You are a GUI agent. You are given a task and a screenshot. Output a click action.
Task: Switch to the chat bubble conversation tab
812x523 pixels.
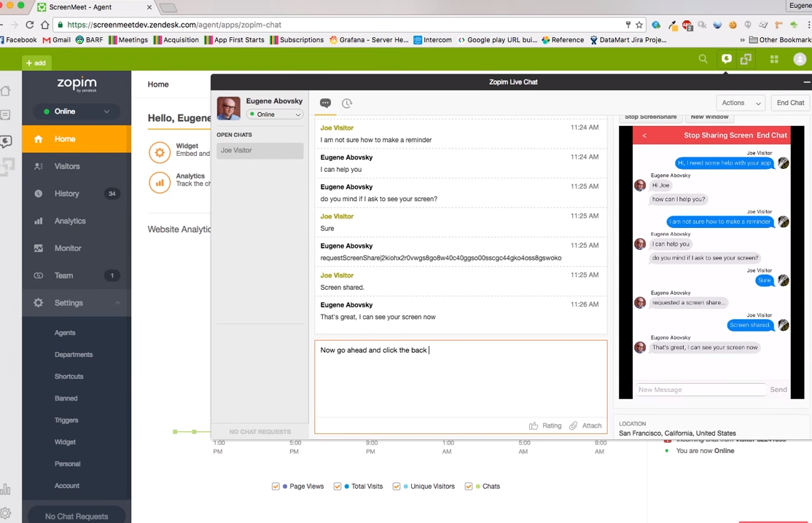click(325, 103)
